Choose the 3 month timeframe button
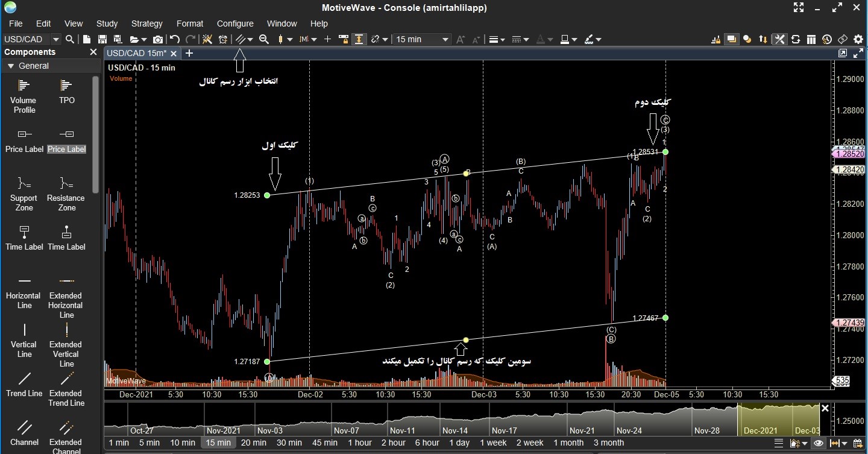The height and width of the screenshot is (454, 868). click(x=609, y=443)
